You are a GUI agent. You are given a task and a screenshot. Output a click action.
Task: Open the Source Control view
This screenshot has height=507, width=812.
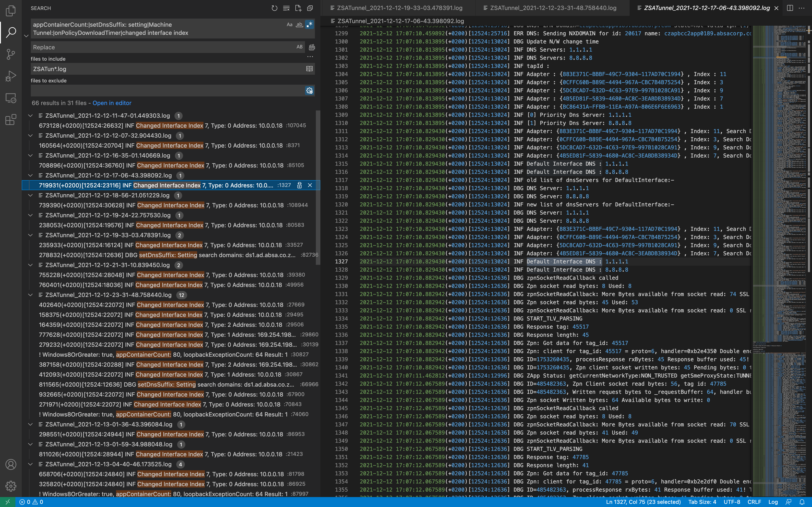tap(11, 54)
